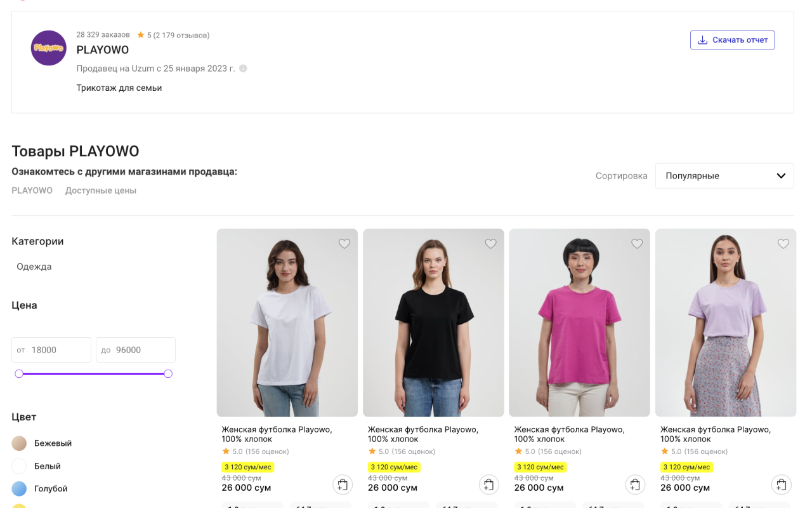Click the Скачать отчет button
This screenshot has height=508, width=812.
732,40
